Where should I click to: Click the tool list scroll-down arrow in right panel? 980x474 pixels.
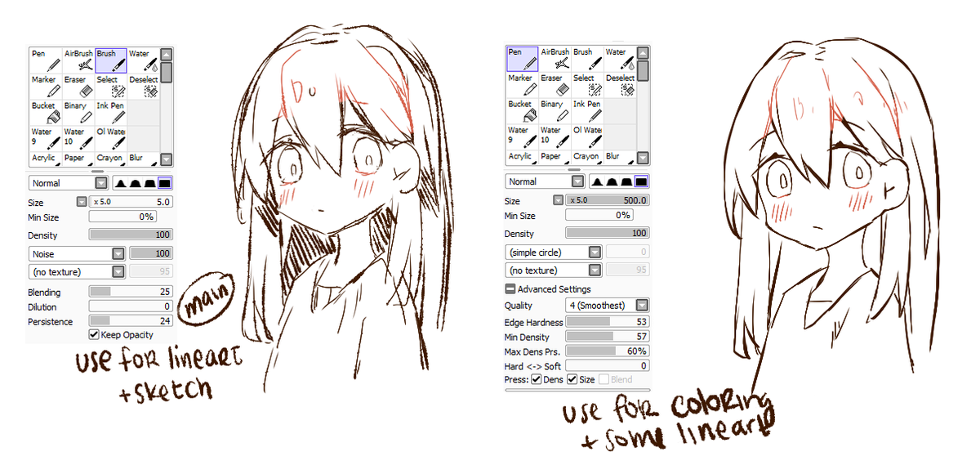pyautogui.click(x=643, y=158)
